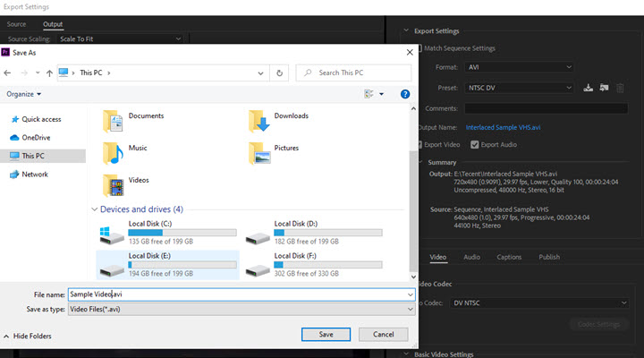Switch to the Video tab
Viewport: 644px width, 358px height.
tap(437, 257)
